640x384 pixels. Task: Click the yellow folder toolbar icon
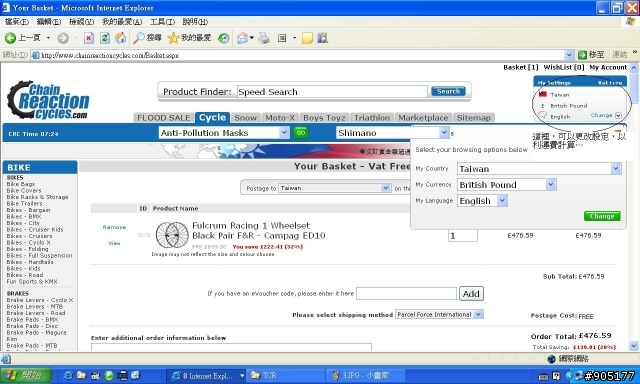[x=307, y=38]
